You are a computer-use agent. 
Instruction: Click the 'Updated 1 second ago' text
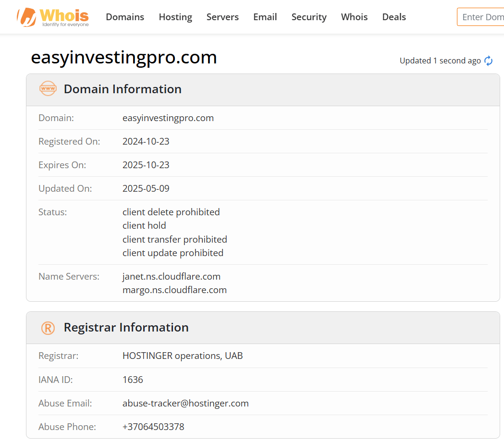coord(440,61)
